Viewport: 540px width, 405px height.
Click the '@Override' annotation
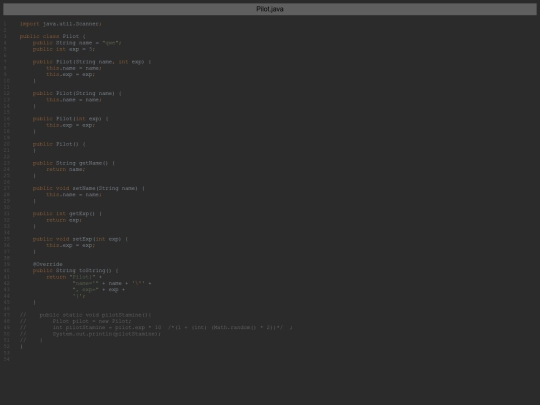point(48,264)
